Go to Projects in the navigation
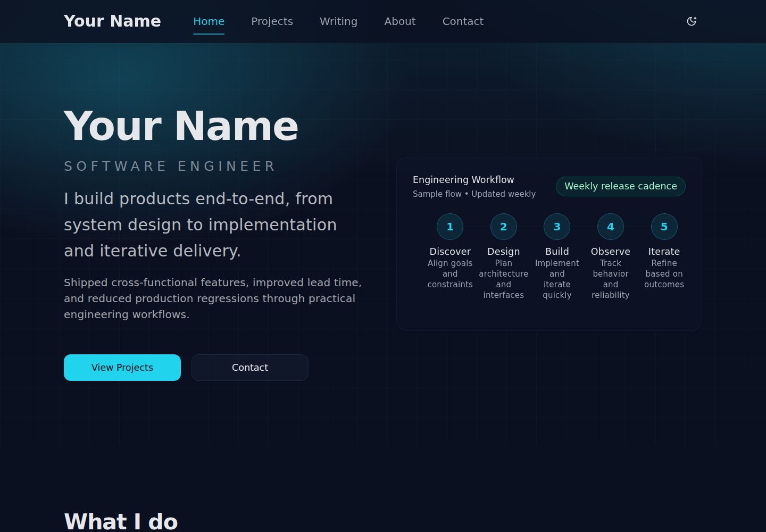This screenshot has width=766, height=532. click(272, 21)
